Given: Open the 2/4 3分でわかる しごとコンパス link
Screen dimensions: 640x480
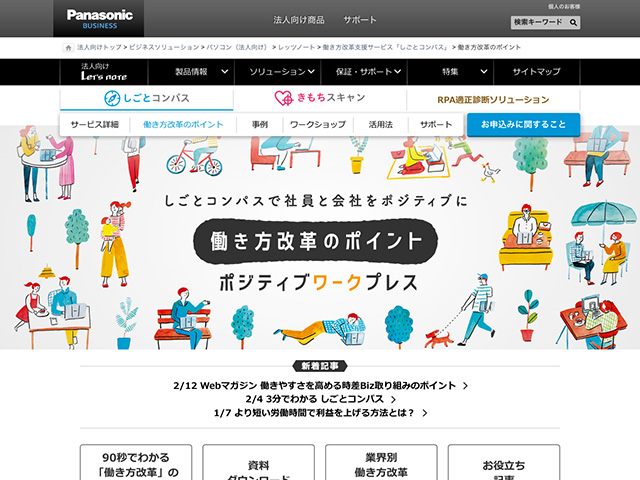Looking at the screenshot, I should (x=320, y=399).
